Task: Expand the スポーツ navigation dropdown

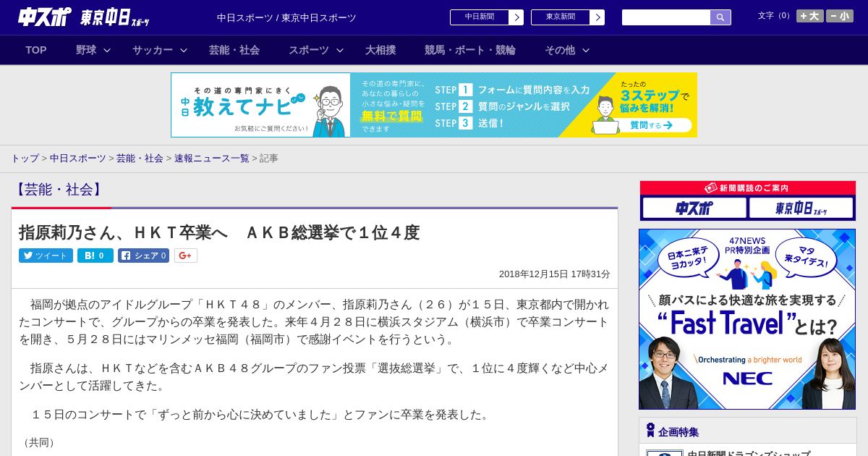Action: point(316,50)
